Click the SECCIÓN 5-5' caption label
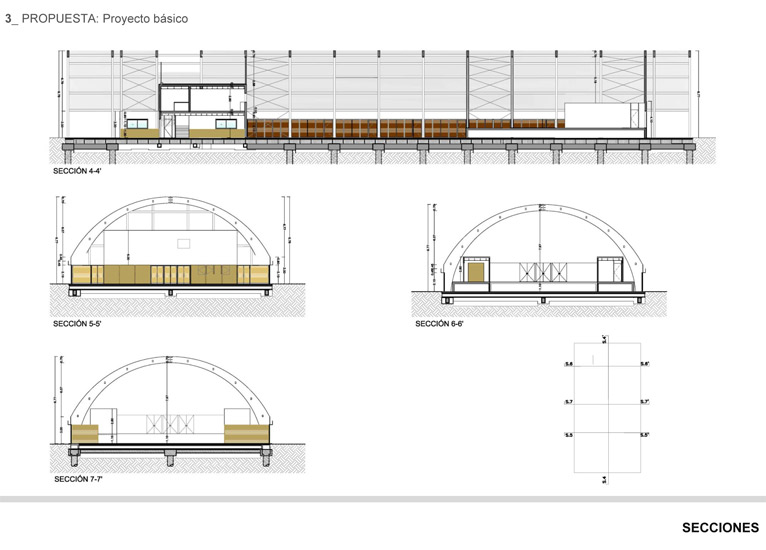This screenshot has height=550, width=766. click(x=78, y=325)
